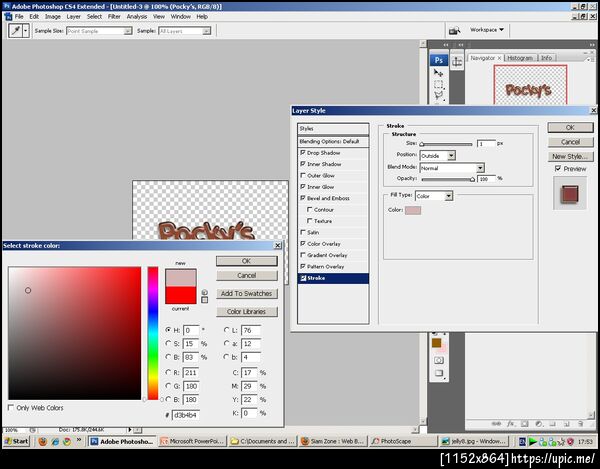
Task: Click the delete layer trash icon
Action: [580, 424]
